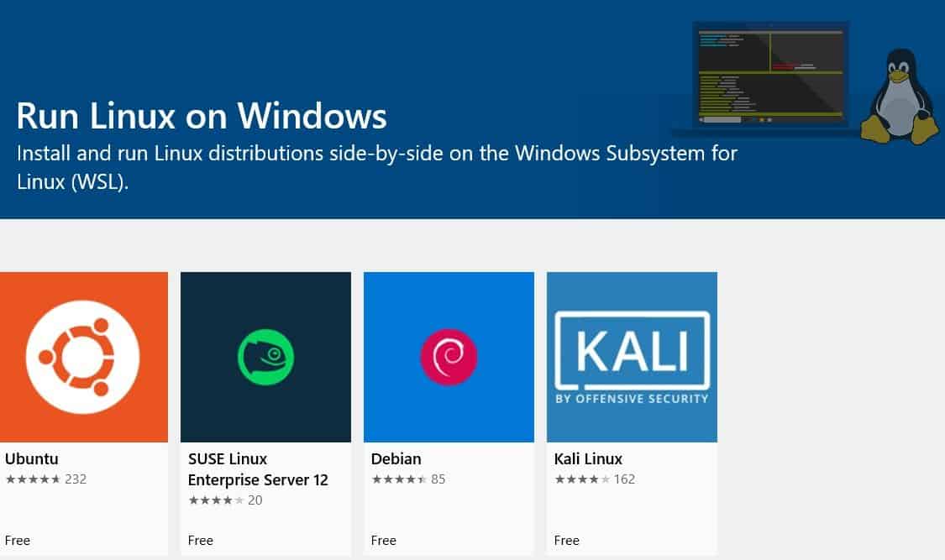The width and height of the screenshot is (945, 560).
Task: Select the Debian red swirl logo
Action: pyautogui.click(x=449, y=357)
